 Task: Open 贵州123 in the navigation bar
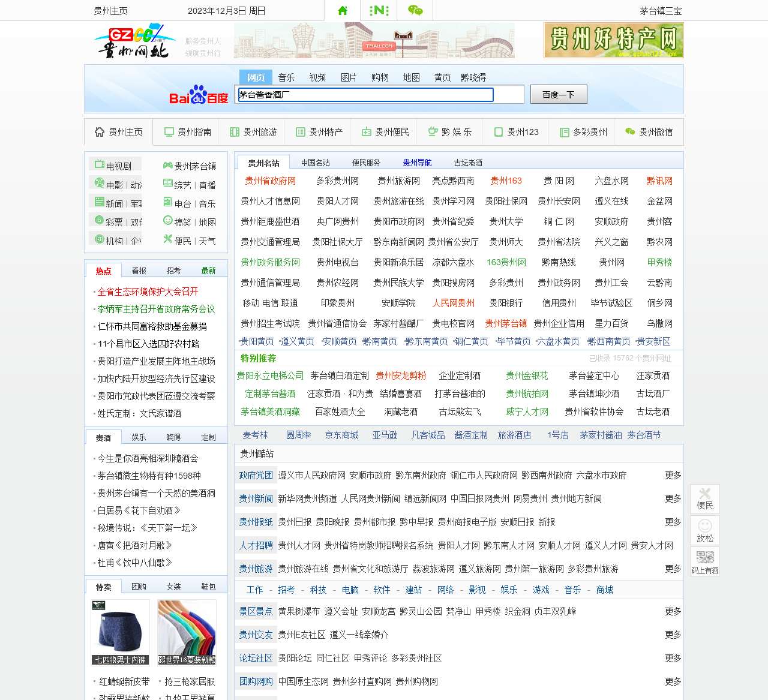[516, 132]
